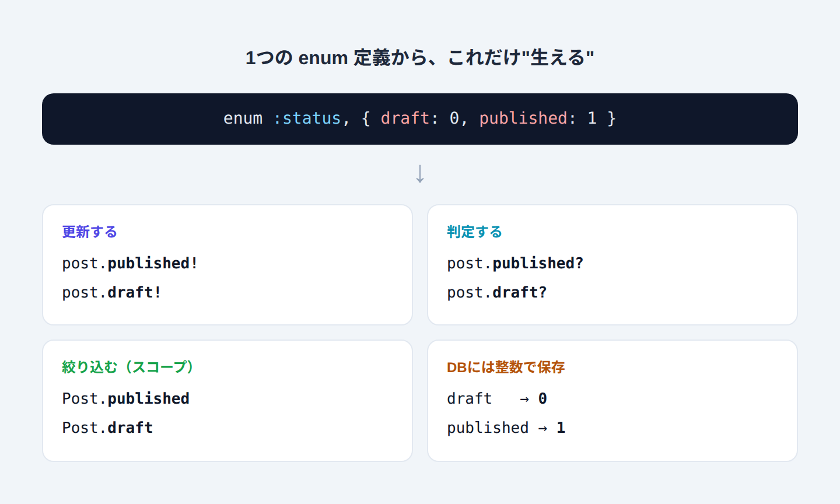Click the 'post.draft?' code line

[497, 292]
